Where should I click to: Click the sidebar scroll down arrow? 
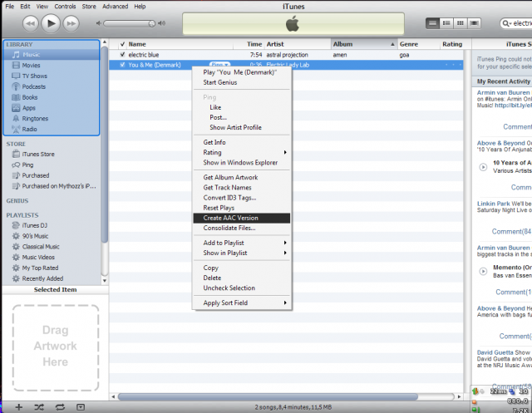coord(105,280)
